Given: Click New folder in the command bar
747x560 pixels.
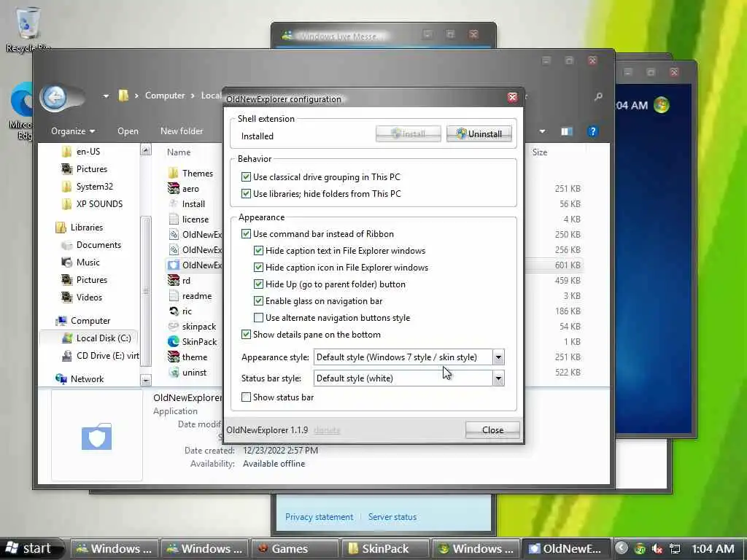Looking at the screenshot, I should tap(182, 131).
